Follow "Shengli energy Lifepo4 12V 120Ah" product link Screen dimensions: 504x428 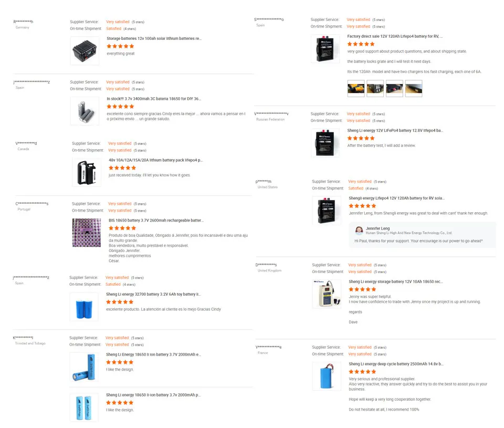396,199
